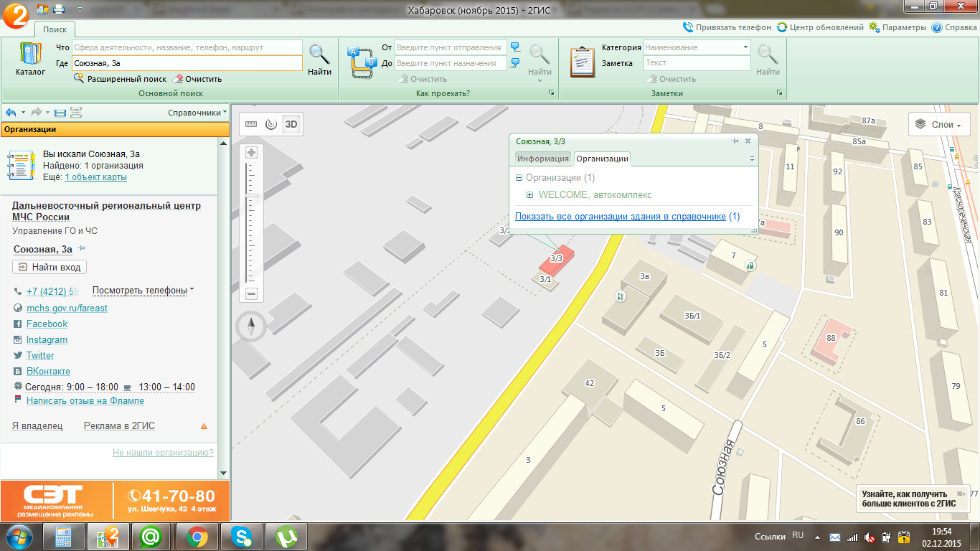The height and width of the screenshot is (551, 980).
Task: Click the Найти вход button
Action: [x=50, y=267]
